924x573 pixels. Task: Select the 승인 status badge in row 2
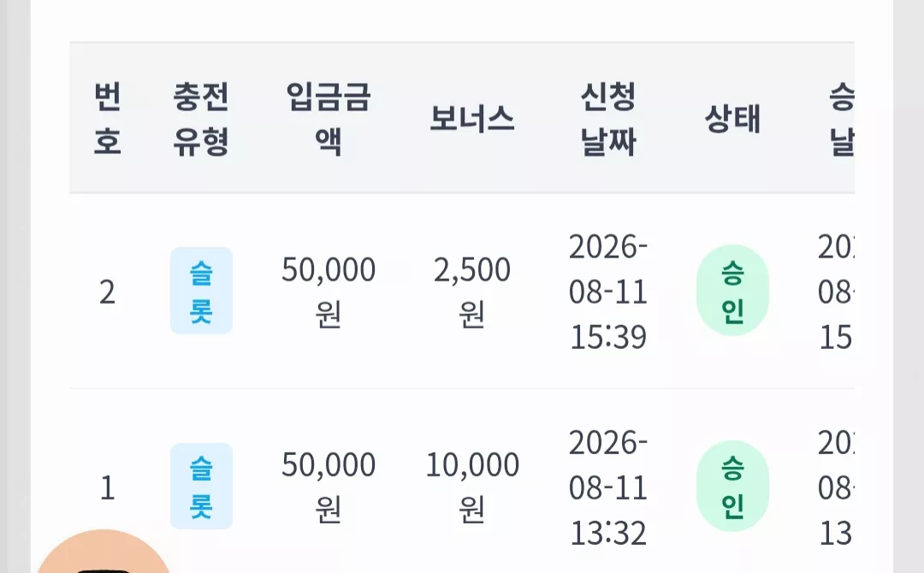[x=732, y=290]
